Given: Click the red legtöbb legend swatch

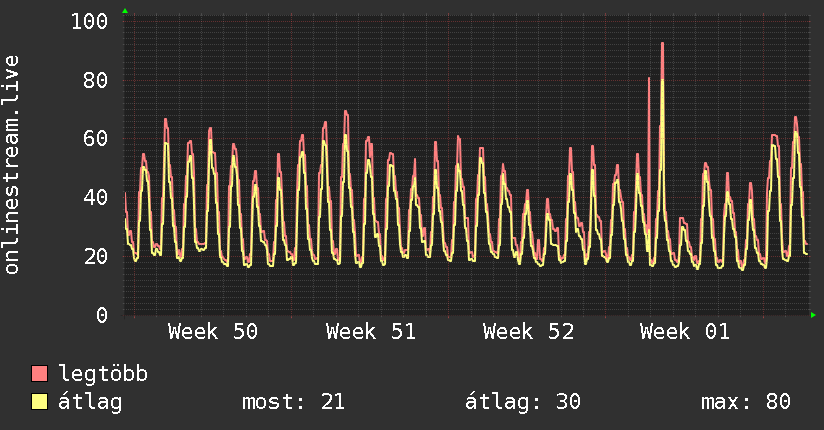Looking at the screenshot, I should click(40, 374).
